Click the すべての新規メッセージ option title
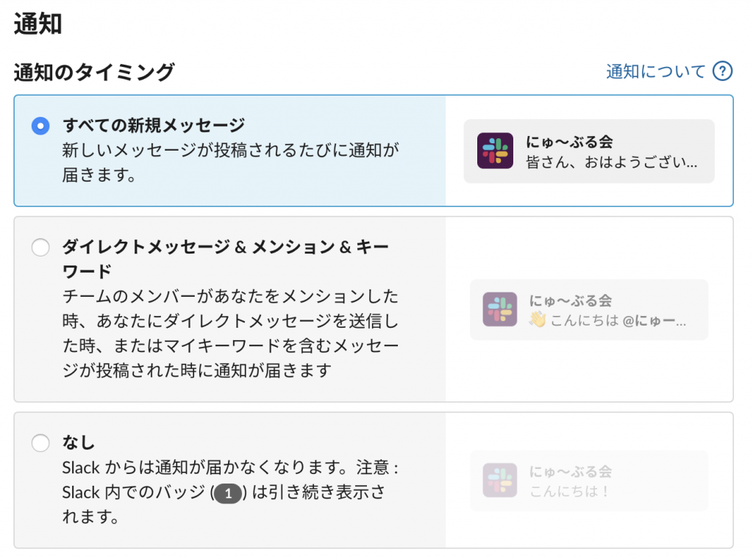753x560 pixels. pyautogui.click(x=154, y=125)
